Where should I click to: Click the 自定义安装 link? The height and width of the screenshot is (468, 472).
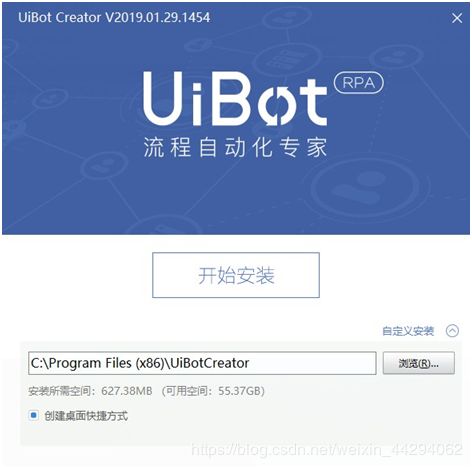coord(408,331)
